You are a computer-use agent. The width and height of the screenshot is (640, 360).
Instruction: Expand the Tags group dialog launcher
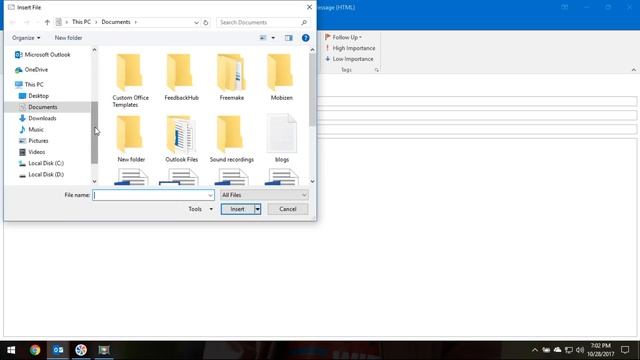click(376, 70)
